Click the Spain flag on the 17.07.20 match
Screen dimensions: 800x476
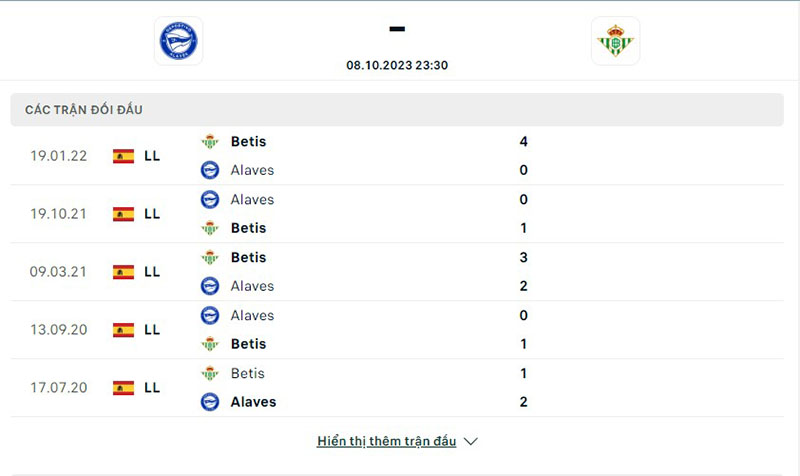124,388
